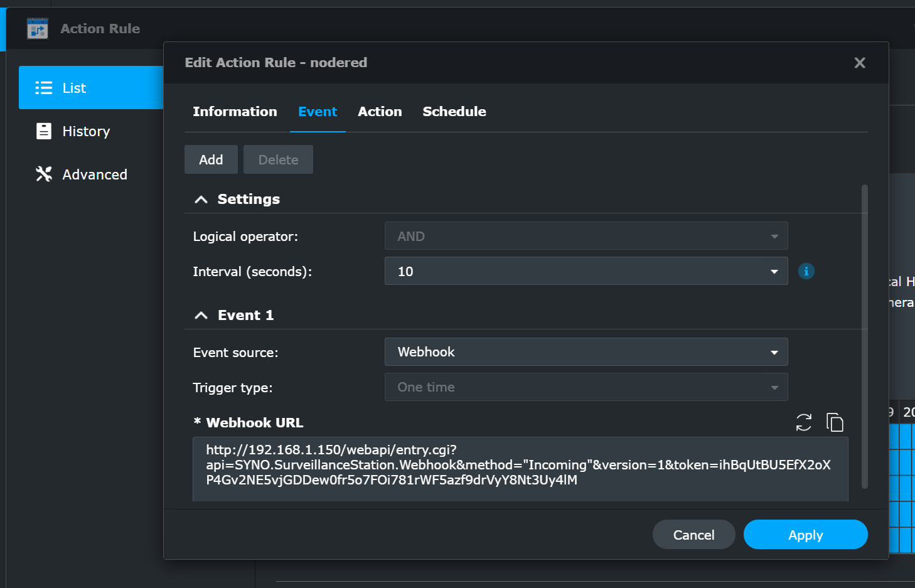Click the List icon in the sidebar
The height and width of the screenshot is (588, 915).
point(43,88)
